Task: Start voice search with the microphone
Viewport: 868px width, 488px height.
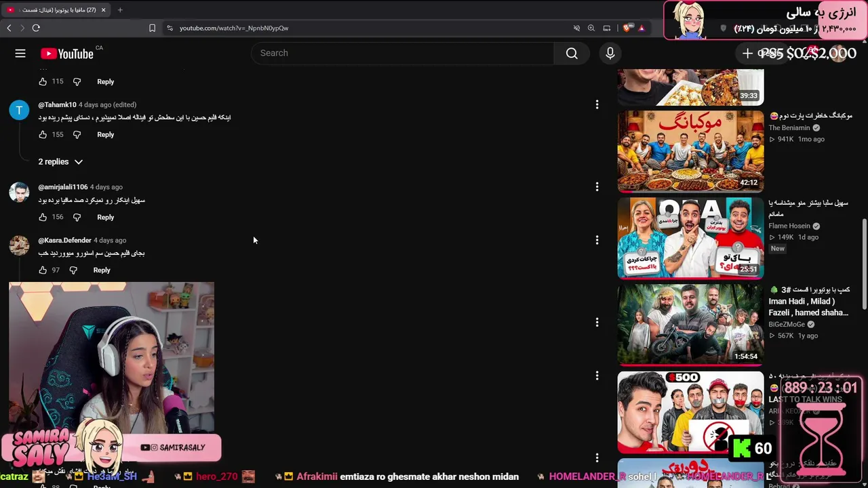Action: coord(610,54)
